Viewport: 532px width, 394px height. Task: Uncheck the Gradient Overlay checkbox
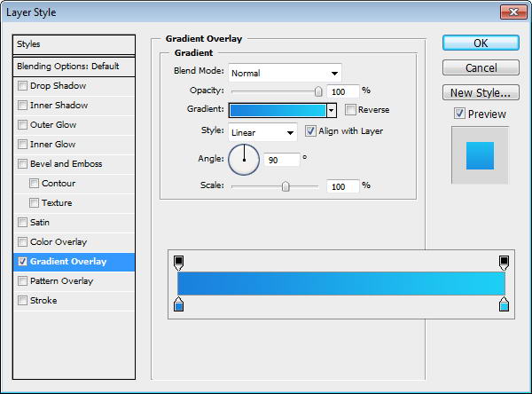22,262
